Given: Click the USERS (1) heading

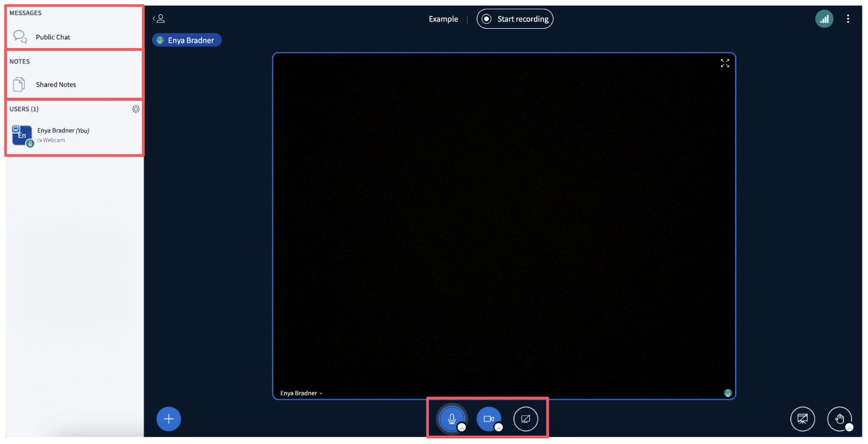Looking at the screenshot, I should click(x=24, y=109).
